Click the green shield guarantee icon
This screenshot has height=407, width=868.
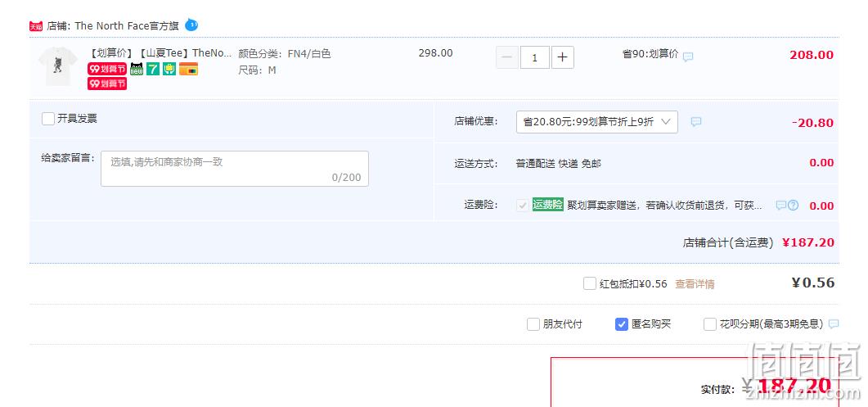click(169, 70)
